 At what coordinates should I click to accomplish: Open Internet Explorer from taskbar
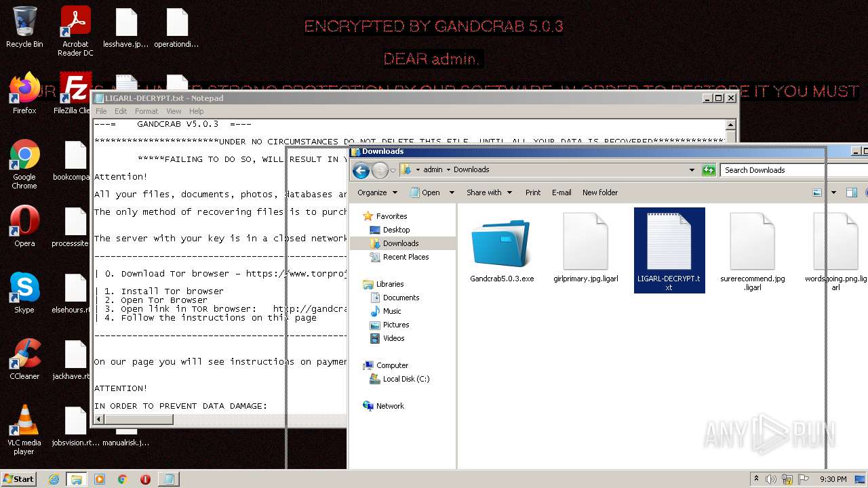pyautogui.click(x=54, y=479)
